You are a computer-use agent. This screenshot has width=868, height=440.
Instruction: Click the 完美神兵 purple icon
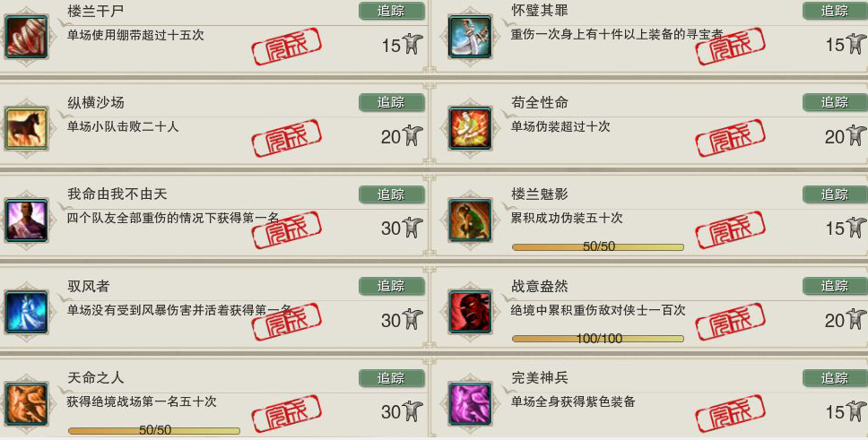pos(470,404)
